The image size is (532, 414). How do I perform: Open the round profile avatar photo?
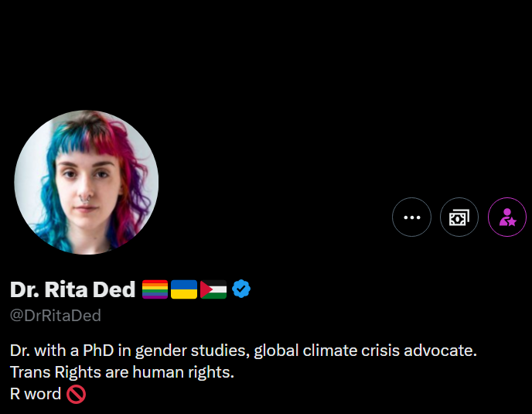87,183
